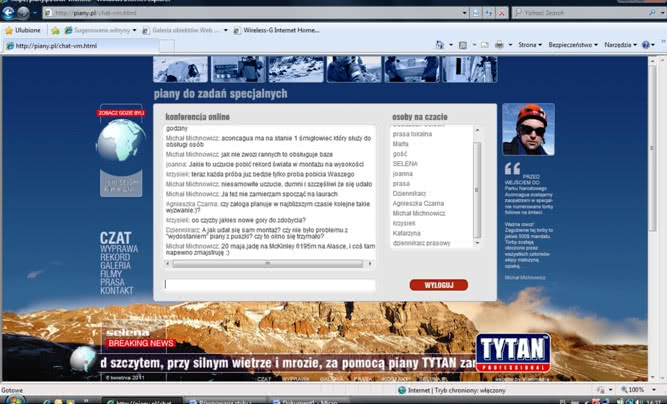Expand the Narzędzia dropdown menu
The width and height of the screenshot is (667, 404).
pos(621,46)
